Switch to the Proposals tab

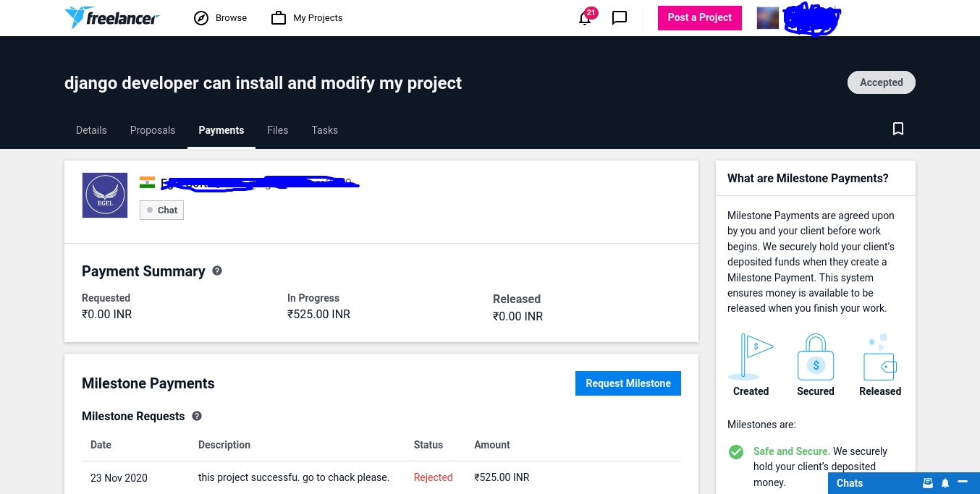[153, 130]
